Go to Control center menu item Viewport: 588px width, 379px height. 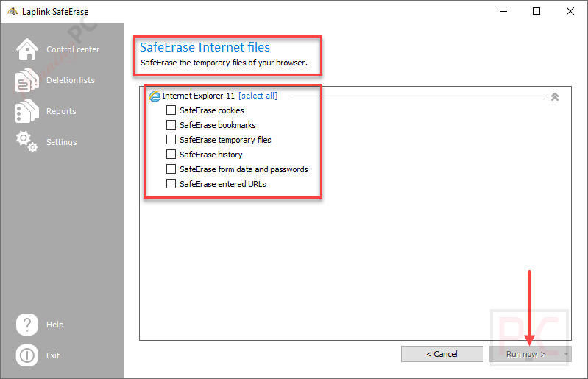(x=73, y=49)
